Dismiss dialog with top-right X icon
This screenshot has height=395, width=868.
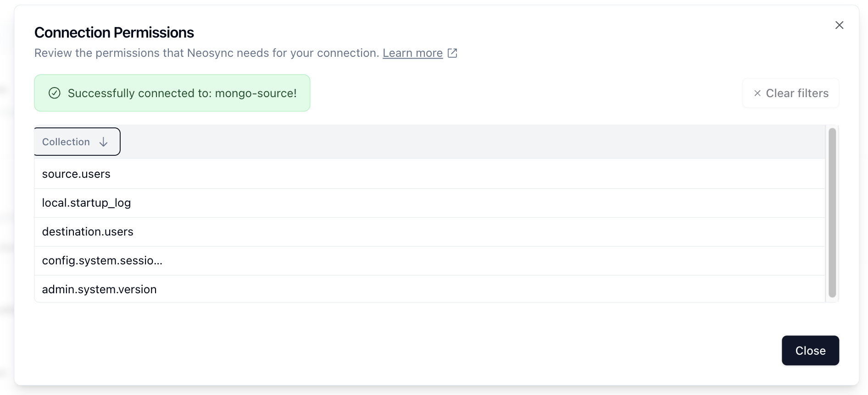click(839, 25)
